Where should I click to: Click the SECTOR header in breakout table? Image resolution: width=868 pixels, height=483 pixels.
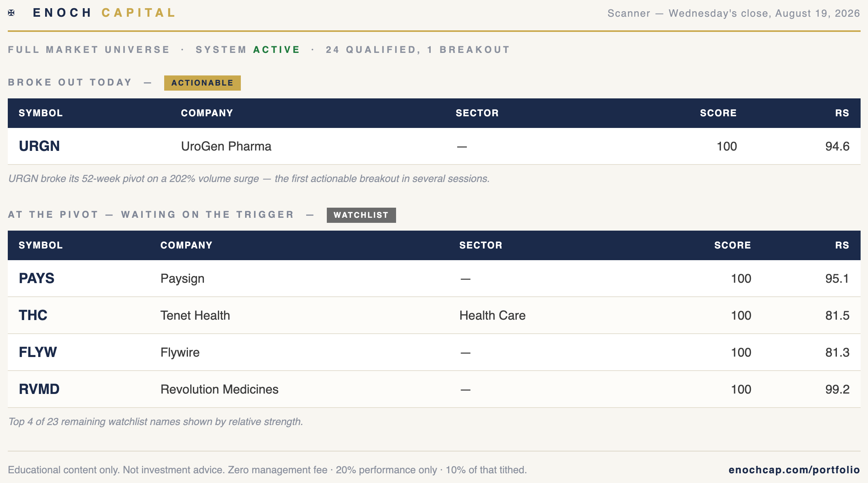[x=477, y=113]
